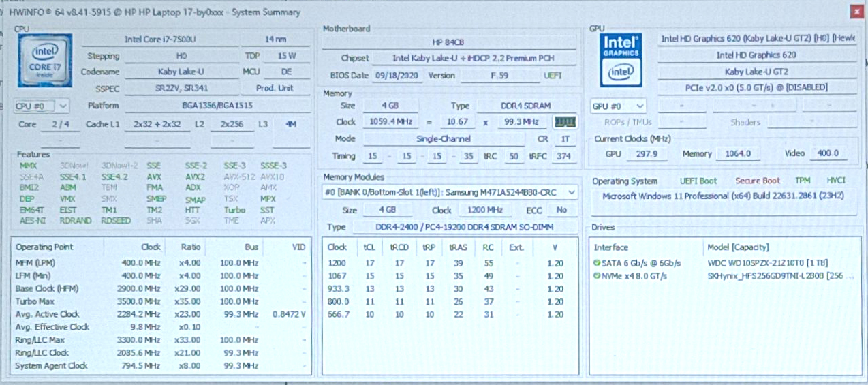Click the UEFI label beside BIOS version

553,76
